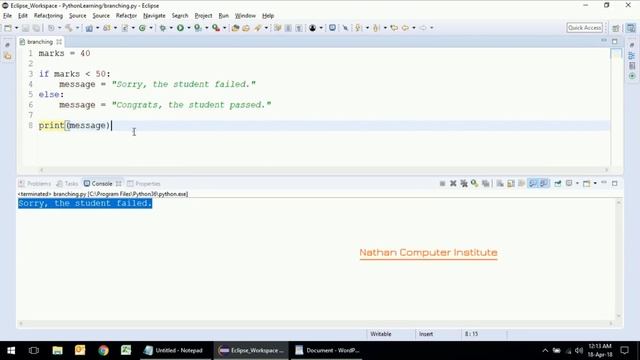640x360 pixels.
Task: Click the External Tools run icon with red toolbox
Action: pos(216,28)
